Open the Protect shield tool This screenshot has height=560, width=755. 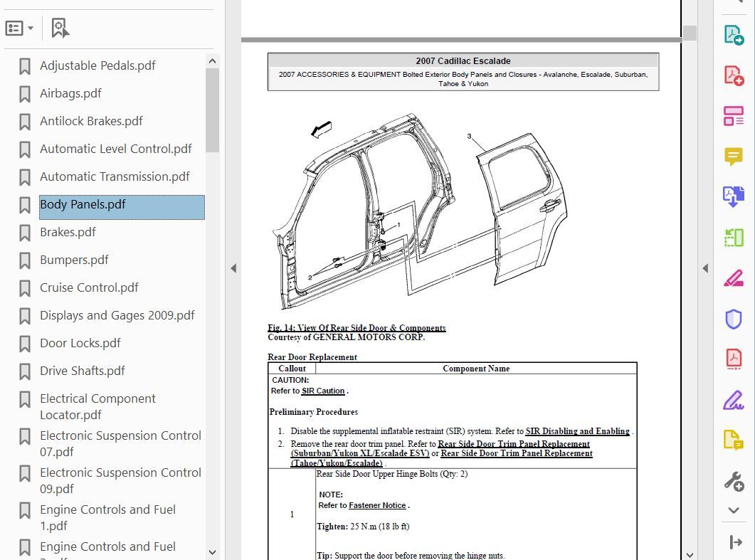(734, 319)
